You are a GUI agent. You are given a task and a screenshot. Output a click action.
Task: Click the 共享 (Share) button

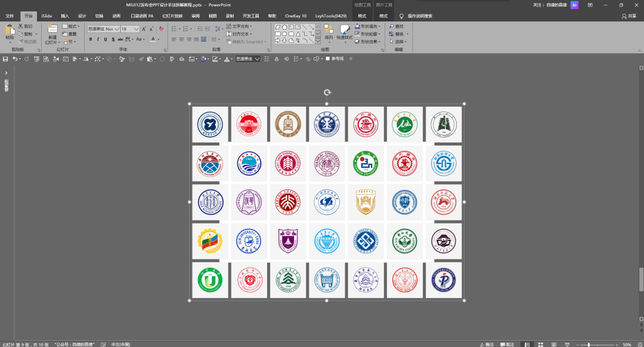coord(628,16)
